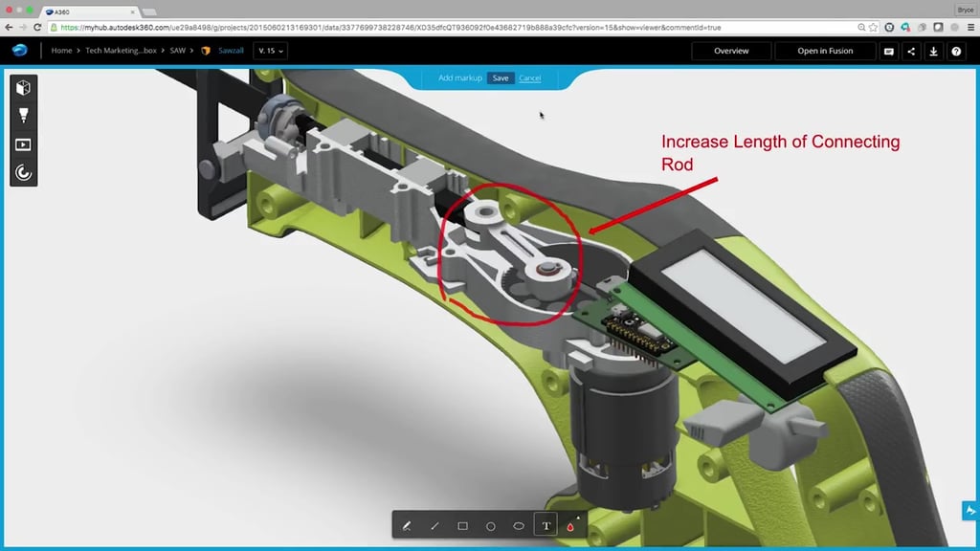Close the A360 browser tab

click(132, 11)
